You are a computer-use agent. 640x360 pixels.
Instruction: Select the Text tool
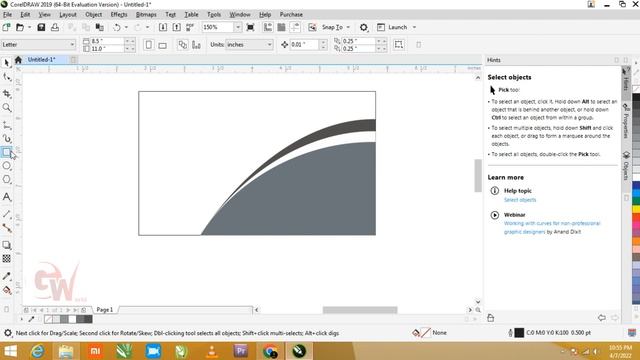(7, 197)
